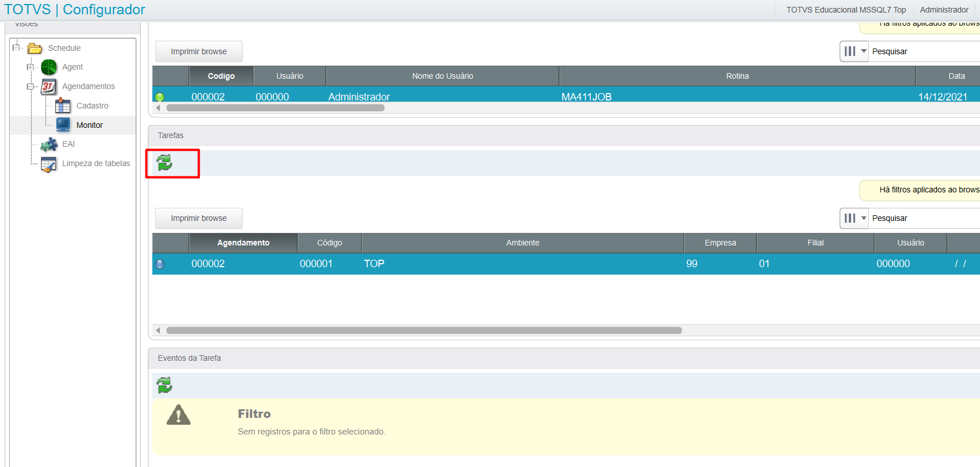The height and width of the screenshot is (467, 980).
Task: Click the EAI puzzle-piece icon
Action: (x=49, y=144)
